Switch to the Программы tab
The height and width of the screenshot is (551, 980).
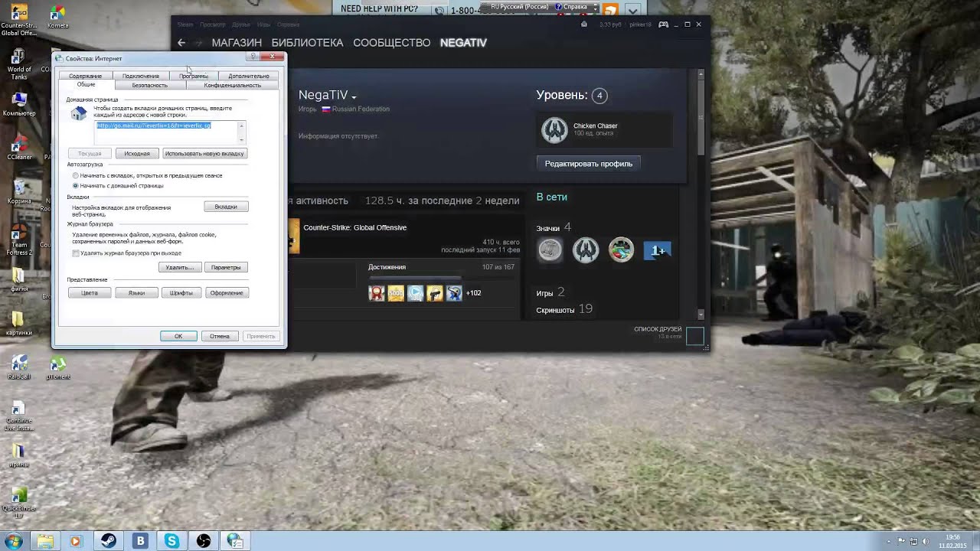click(x=194, y=76)
